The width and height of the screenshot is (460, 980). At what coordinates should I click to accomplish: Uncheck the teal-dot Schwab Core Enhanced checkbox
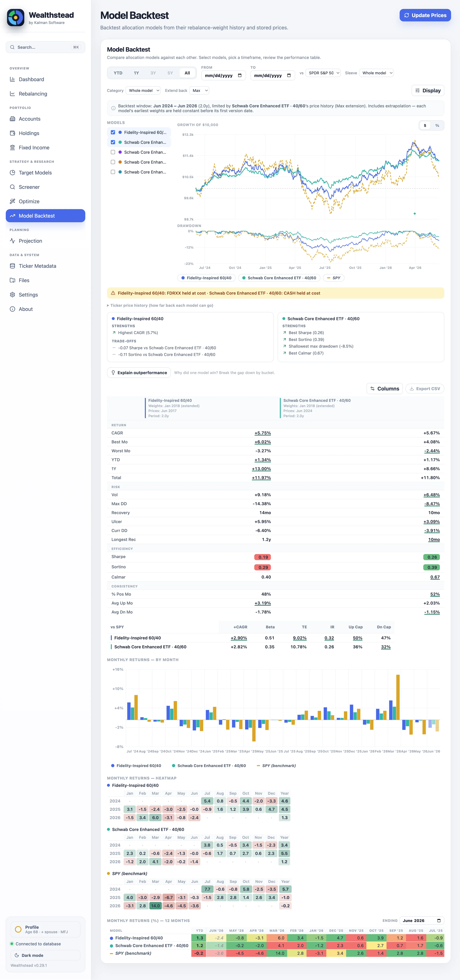click(x=113, y=142)
